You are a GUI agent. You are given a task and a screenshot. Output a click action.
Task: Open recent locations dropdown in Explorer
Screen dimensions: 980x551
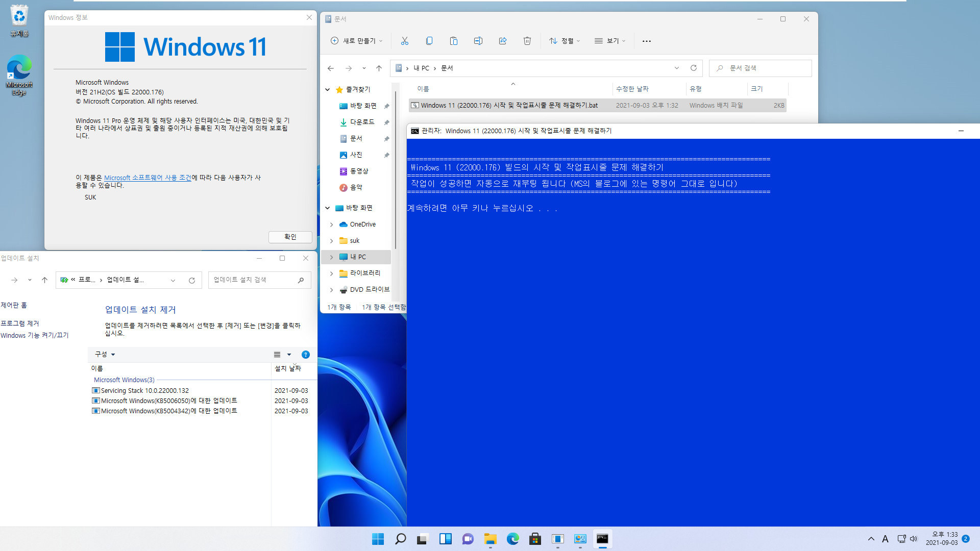pyautogui.click(x=364, y=68)
